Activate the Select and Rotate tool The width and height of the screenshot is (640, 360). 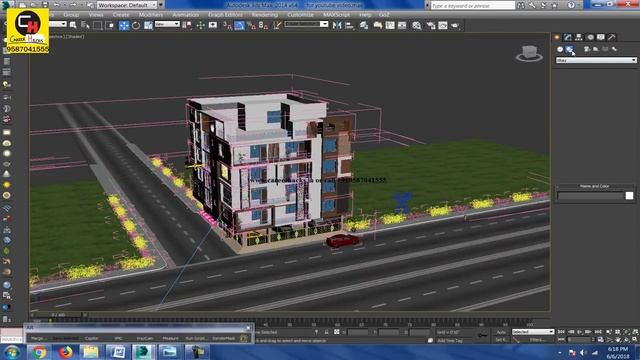click(x=136, y=25)
